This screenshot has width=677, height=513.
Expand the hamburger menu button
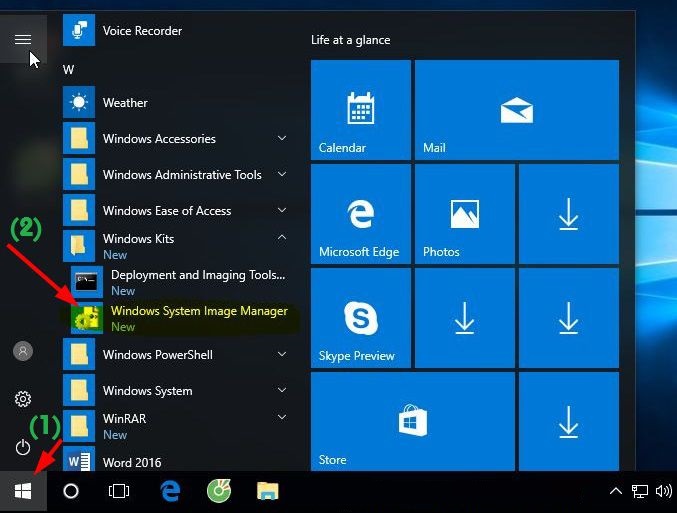pyautogui.click(x=23, y=39)
